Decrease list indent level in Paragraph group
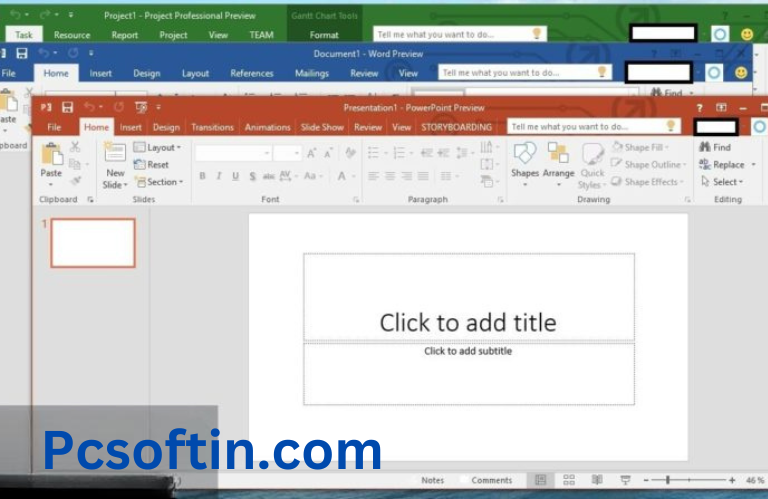Viewport: 768px width, 499px height. (427, 153)
